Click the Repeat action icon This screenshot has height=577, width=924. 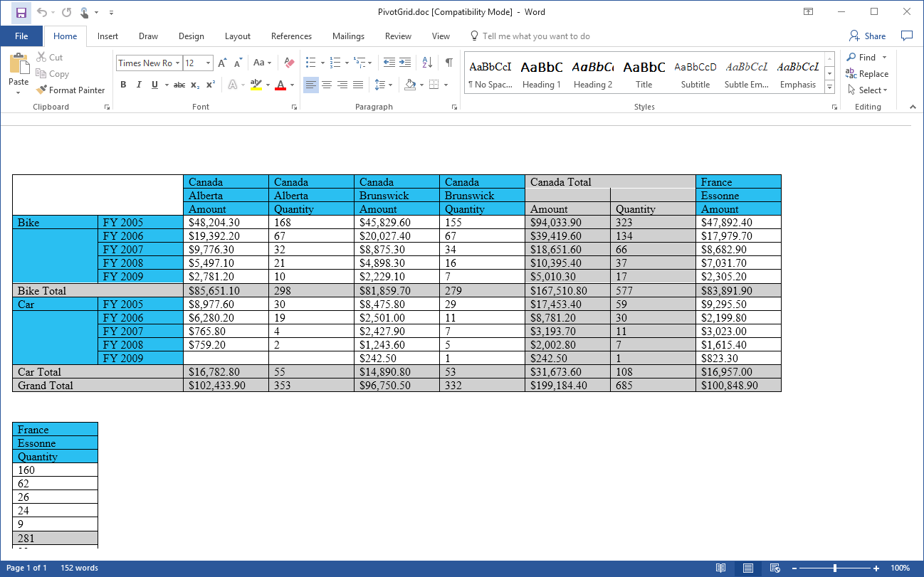point(66,12)
